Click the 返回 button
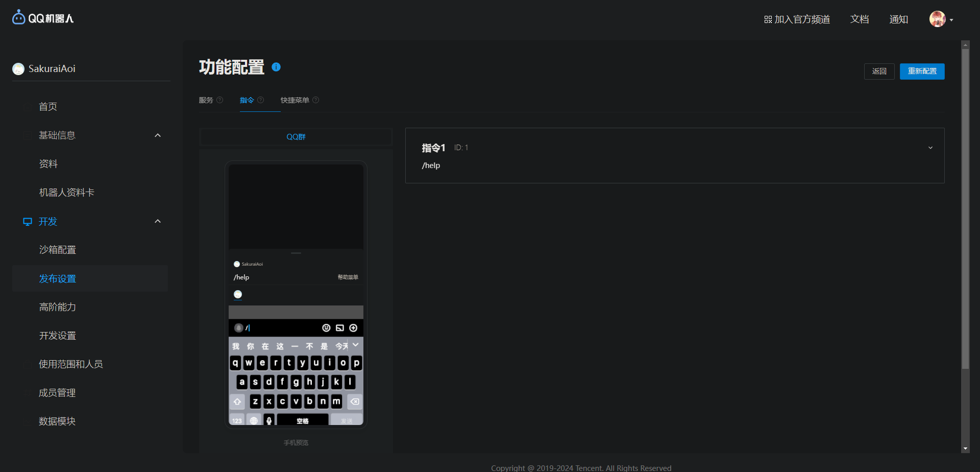Image resolution: width=980 pixels, height=472 pixels. (x=879, y=72)
